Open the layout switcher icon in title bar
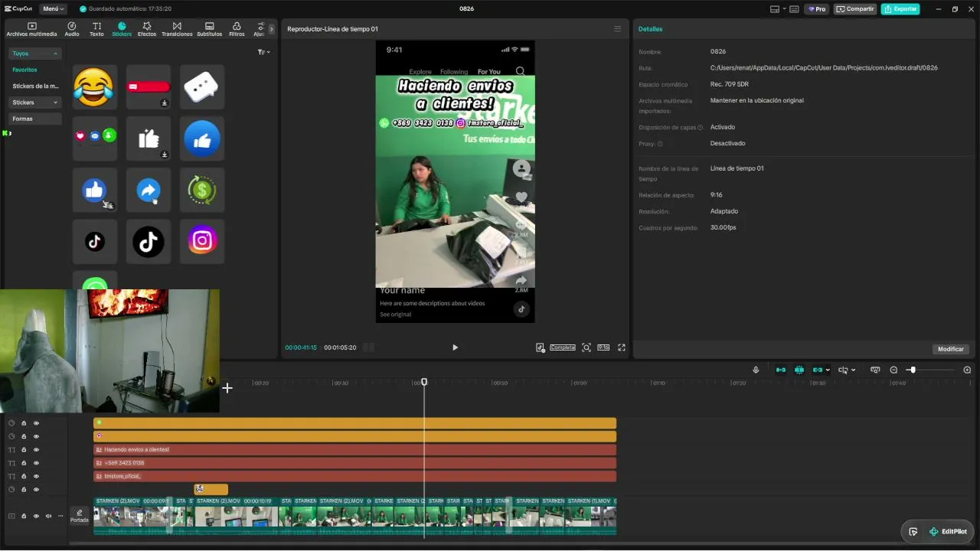Image resolution: width=980 pixels, height=551 pixels. pyautogui.click(x=775, y=9)
